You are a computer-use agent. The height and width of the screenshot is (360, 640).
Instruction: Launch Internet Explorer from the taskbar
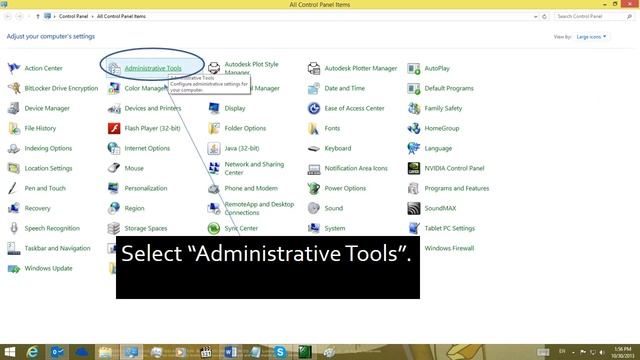[x=32, y=352]
